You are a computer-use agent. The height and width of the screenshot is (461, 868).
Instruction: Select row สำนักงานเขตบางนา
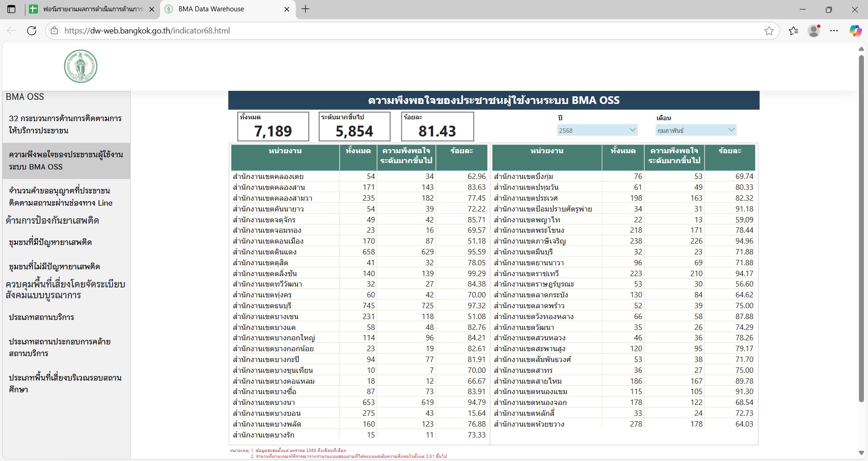[359, 403]
